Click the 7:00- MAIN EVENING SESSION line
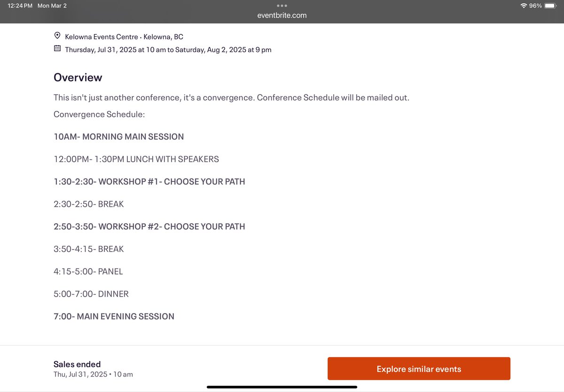564x392 pixels. 114,316
